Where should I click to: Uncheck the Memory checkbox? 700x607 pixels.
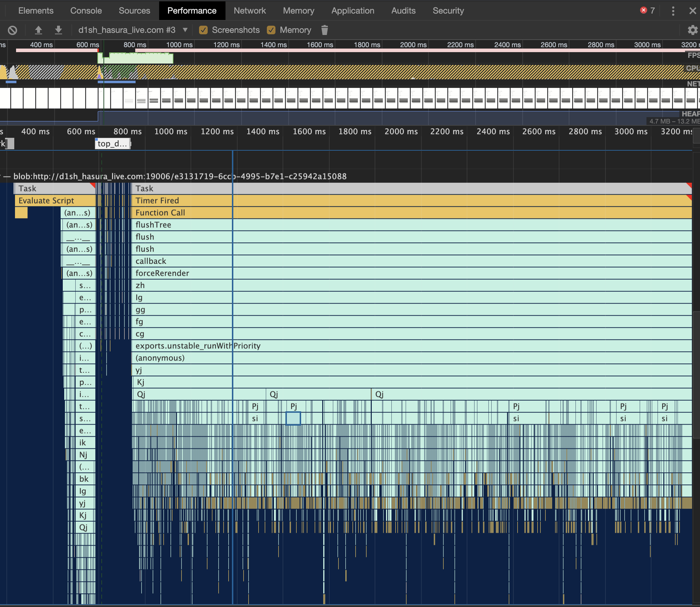point(271,30)
